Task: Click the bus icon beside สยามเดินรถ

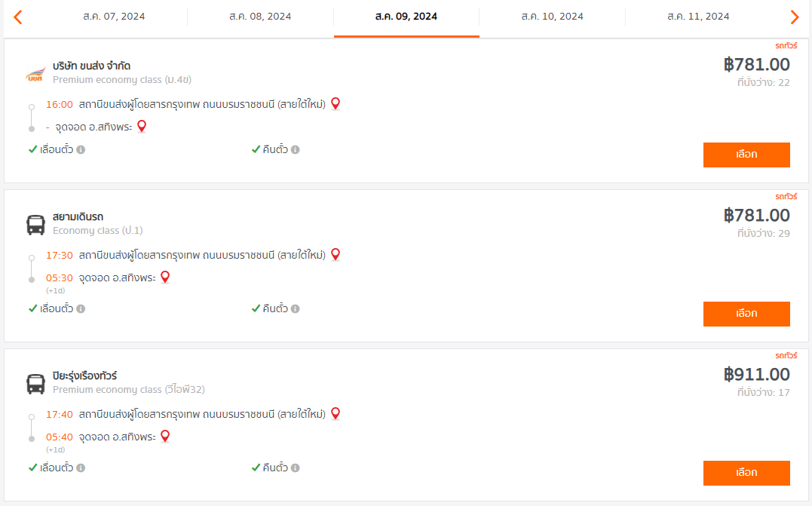Action: point(35,225)
